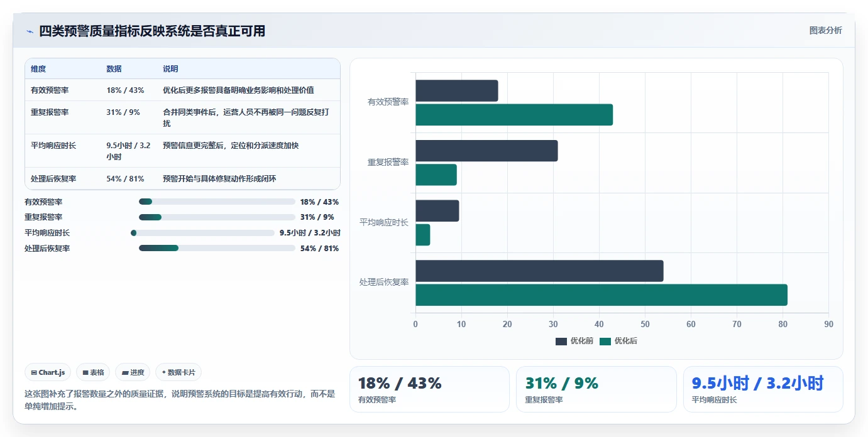This screenshot has width=868, height=437.
Task: Click the green 31% / 9% data card
Action: click(596, 389)
